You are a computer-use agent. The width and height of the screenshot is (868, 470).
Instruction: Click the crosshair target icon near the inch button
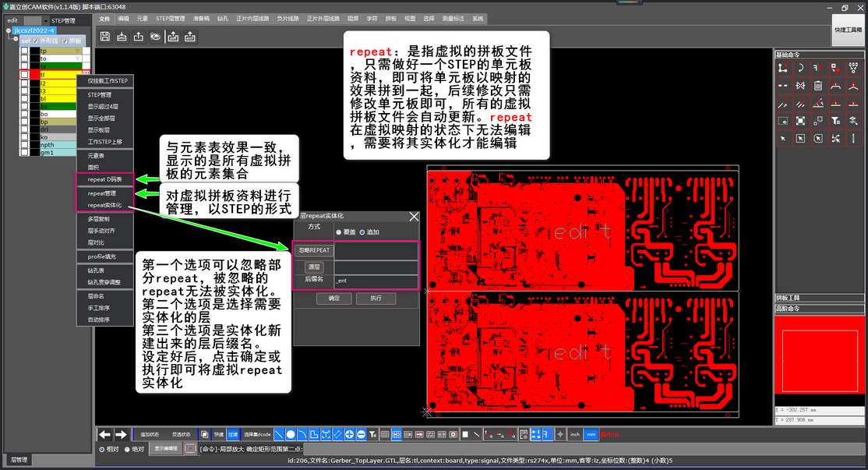[560, 435]
